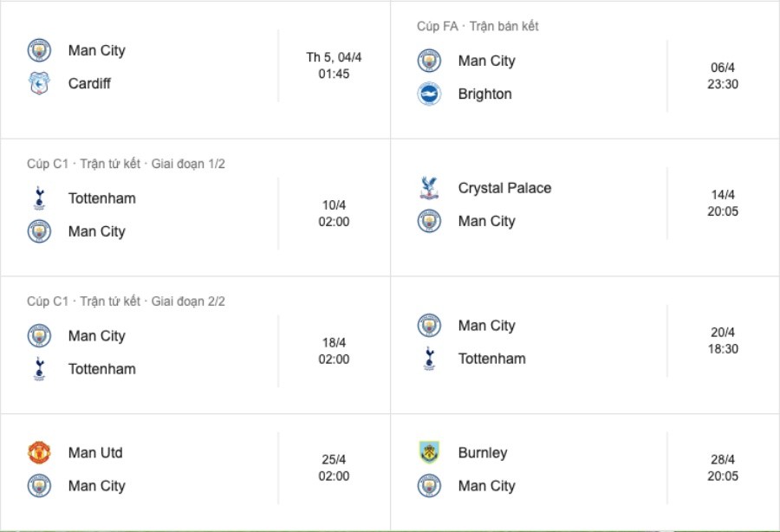The height and width of the screenshot is (532, 780).
Task: Click the Tottenham name in the 20/4 fixture
Action: pos(491,358)
